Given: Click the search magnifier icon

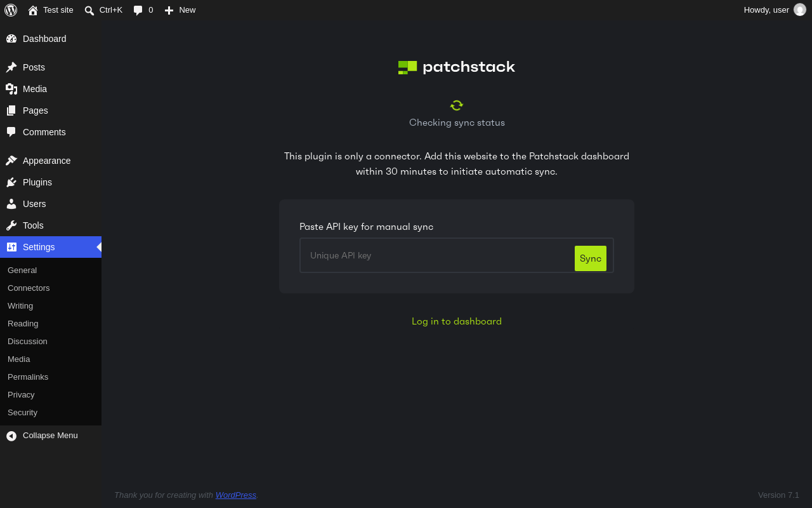Looking at the screenshot, I should pyautogui.click(x=89, y=10).
